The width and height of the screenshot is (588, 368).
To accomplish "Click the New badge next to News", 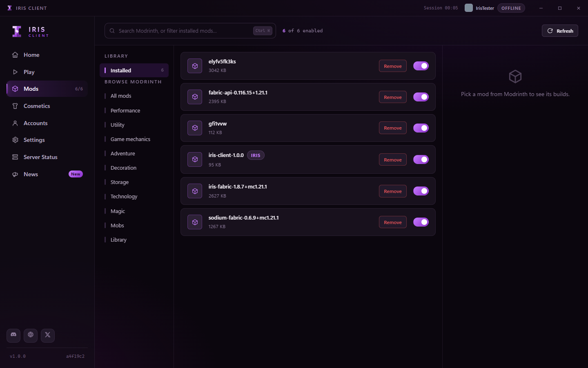I will [76, 174].
